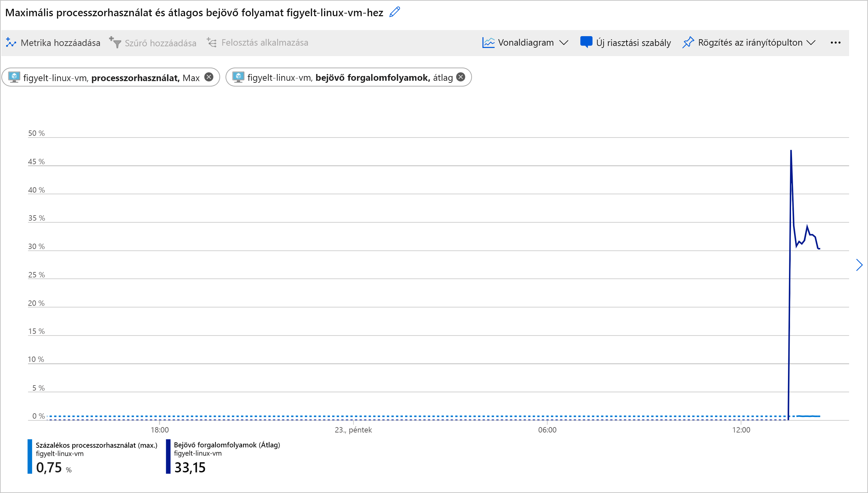Click the chart title text

[x=194, y=13]
